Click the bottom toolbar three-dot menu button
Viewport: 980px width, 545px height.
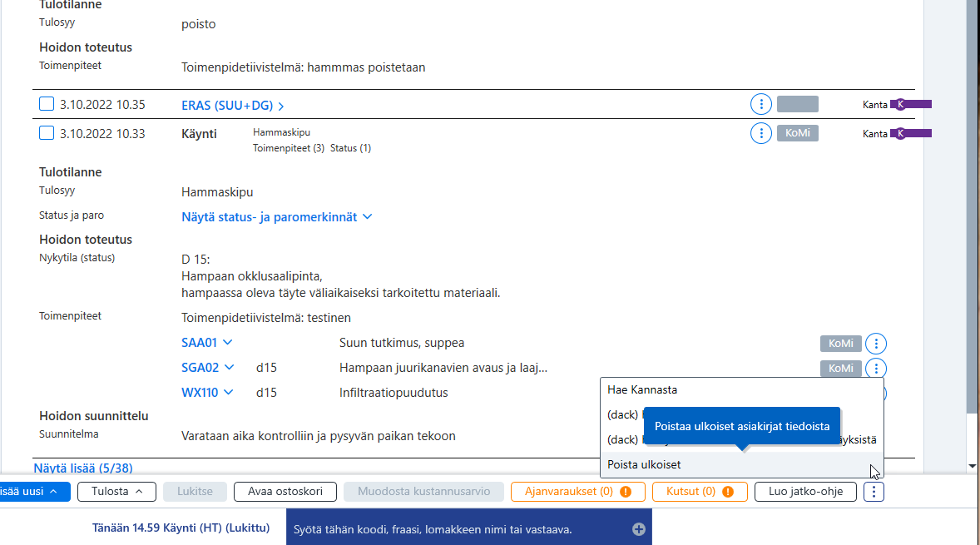coord(874,492)
